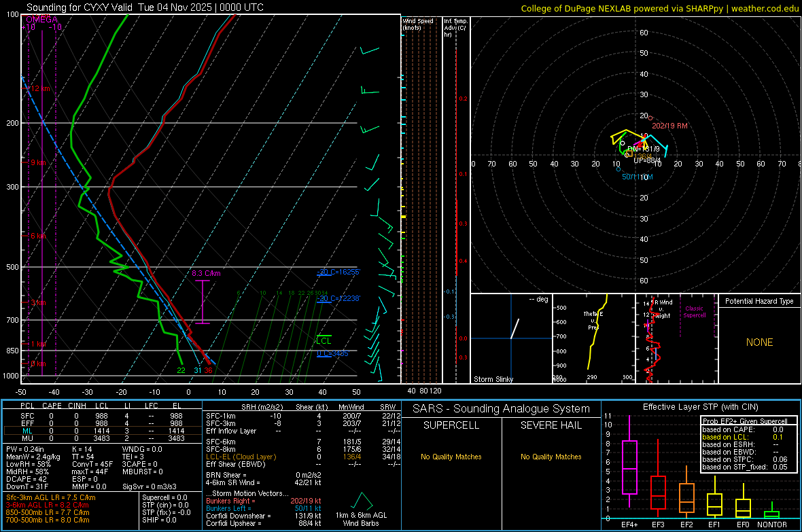The height and width of the screenshot is (532, 802).
Task: Select the 'Effective Layer STP (with CIN)' title
Action: point(701,407)
